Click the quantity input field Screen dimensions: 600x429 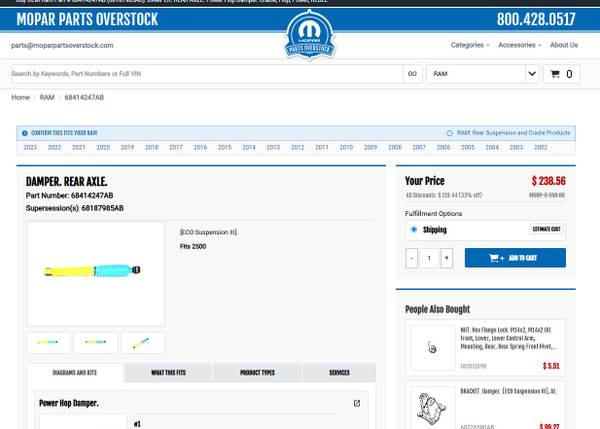click(429, 258)
